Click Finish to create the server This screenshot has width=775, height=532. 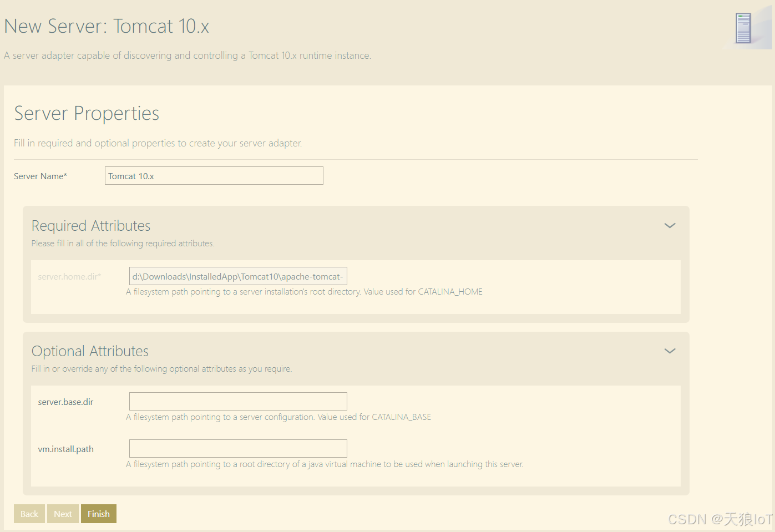[99, 514]
